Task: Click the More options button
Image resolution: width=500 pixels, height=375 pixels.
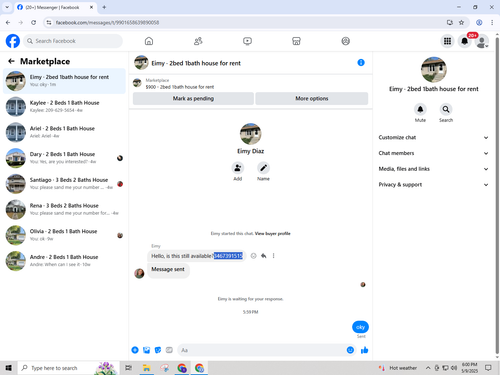Action: pos(312,98)
